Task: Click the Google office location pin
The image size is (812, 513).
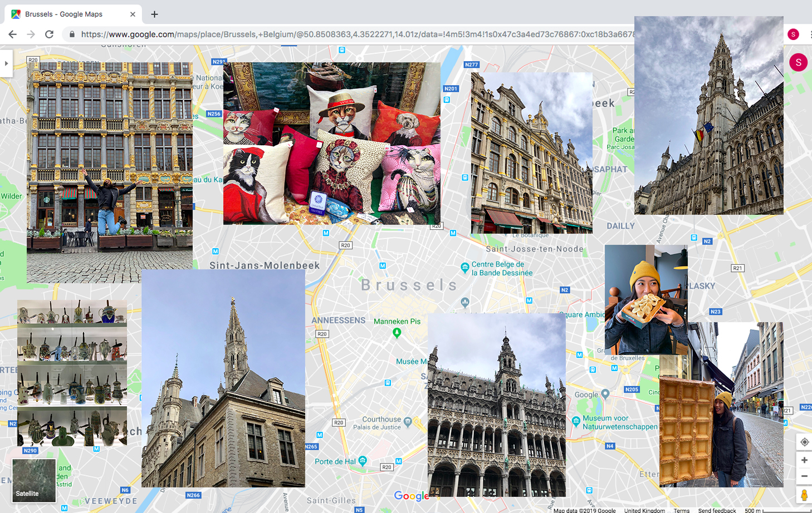Action: coord(605,394)
